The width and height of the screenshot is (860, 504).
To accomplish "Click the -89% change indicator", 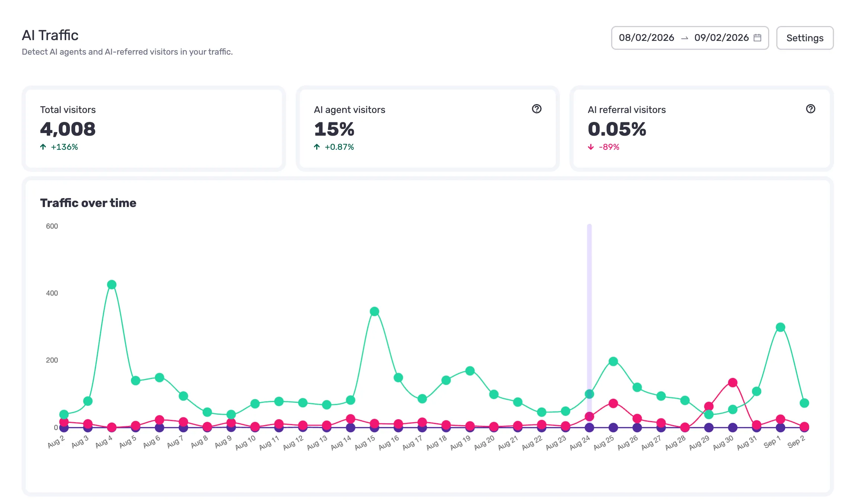I will tap(609, 147).
